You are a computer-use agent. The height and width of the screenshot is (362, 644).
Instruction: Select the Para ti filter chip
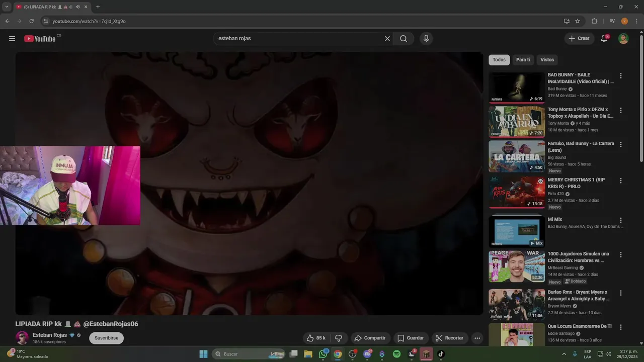[523, 60]
